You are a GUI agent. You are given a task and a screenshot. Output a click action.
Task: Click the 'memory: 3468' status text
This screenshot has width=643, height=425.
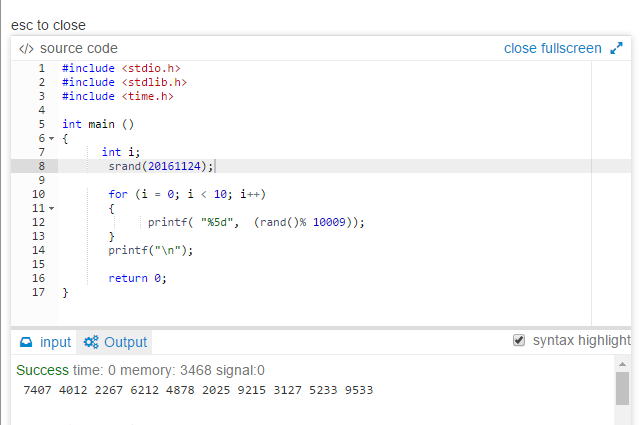166,370
